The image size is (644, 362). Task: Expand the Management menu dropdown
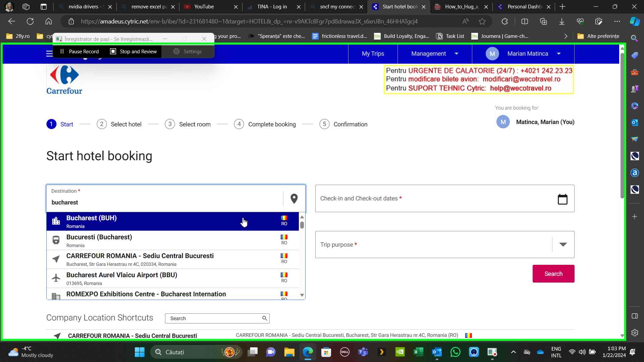(x=434, y=54)
